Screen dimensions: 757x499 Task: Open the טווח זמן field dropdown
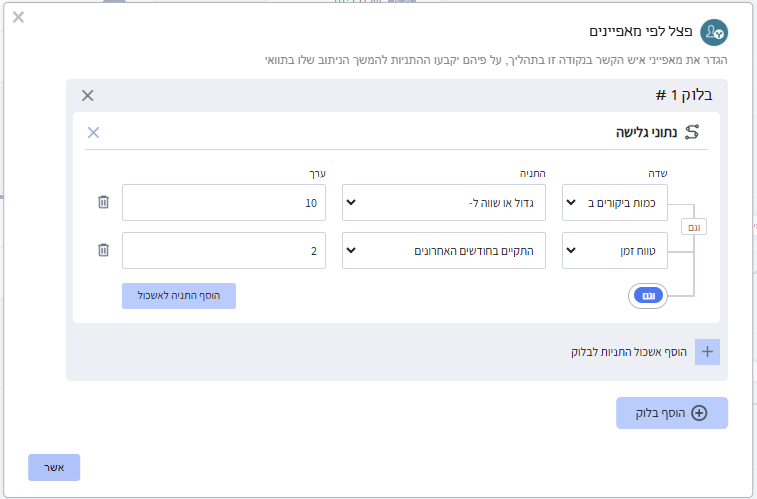(x=615, y=250)
